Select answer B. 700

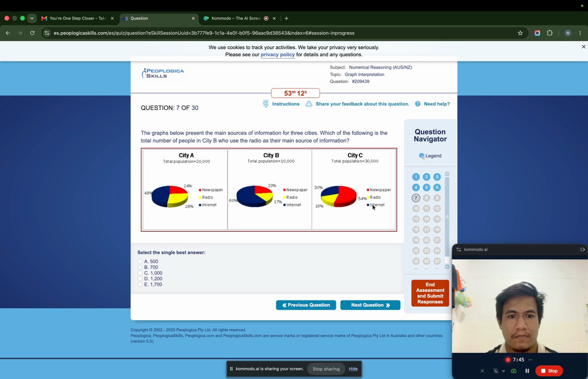[140, 267]
